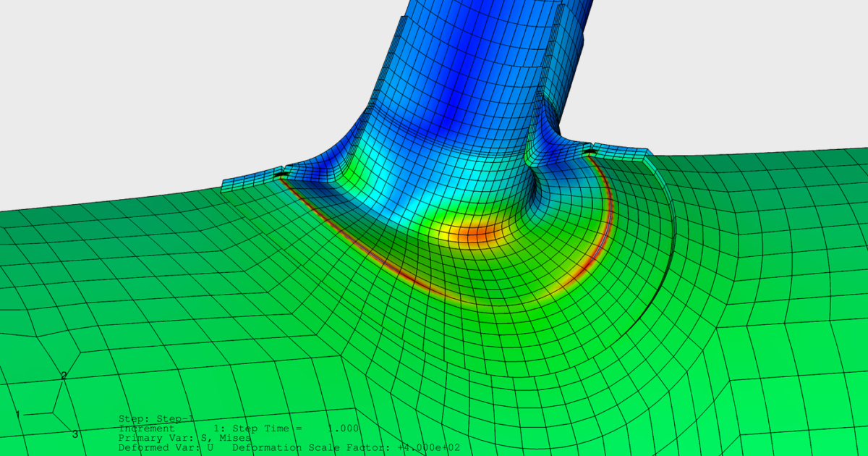Click the "Deformed Var: U" label
The image size is (868, 456).
tap(163, 447)
